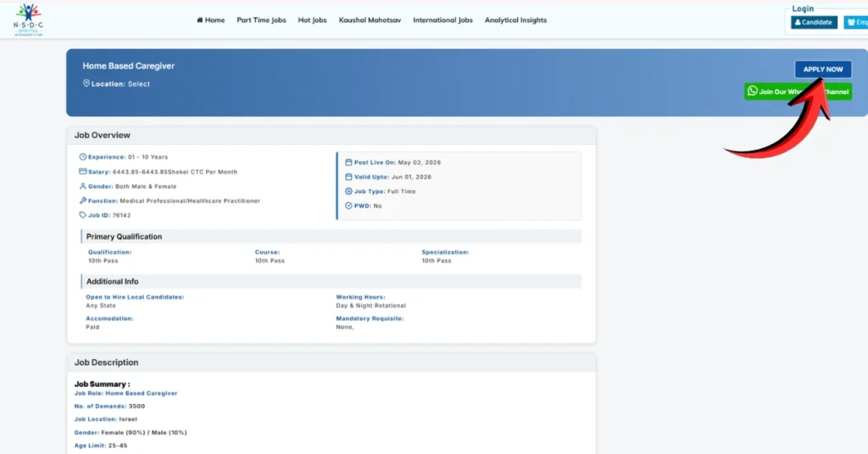This screenshot has height=454, width=868.
Task: Click Gender Female (90%) / Male (10%) line
Action: [x=131, y=433]
